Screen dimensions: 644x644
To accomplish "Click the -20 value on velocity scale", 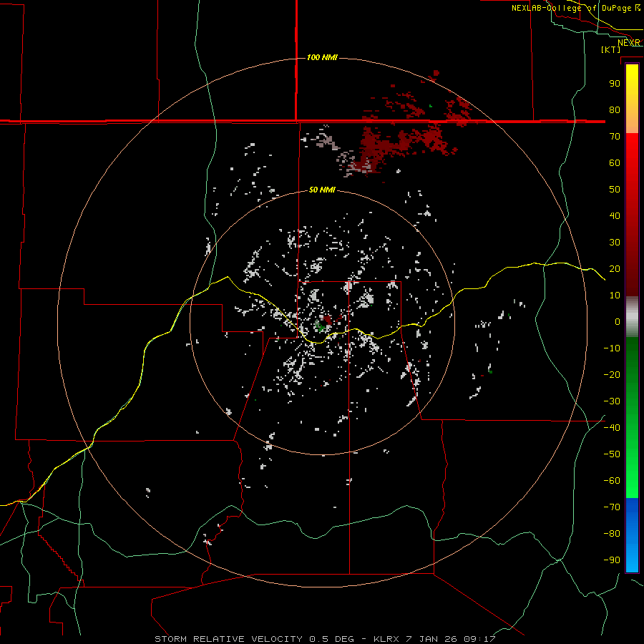I will point(612,374).
